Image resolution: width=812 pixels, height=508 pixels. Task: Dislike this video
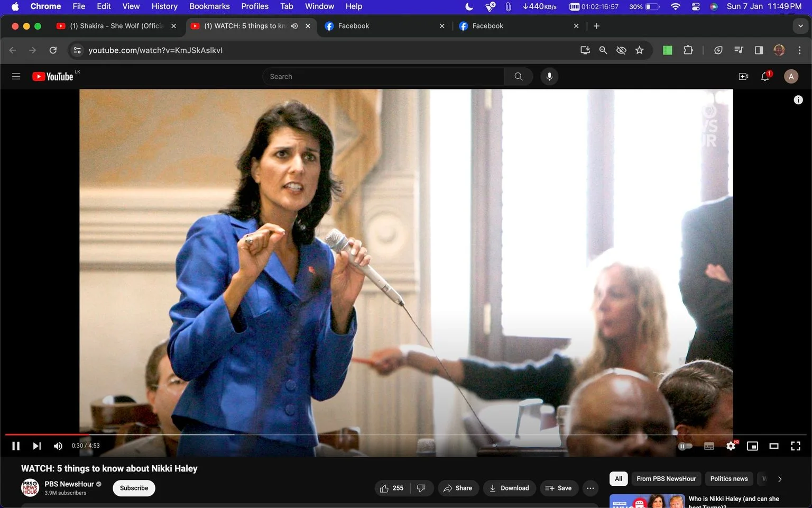[421, 488]
